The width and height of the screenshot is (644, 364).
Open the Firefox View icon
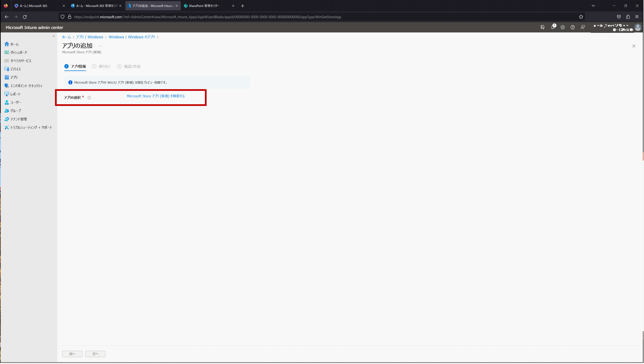click(6, 6)
